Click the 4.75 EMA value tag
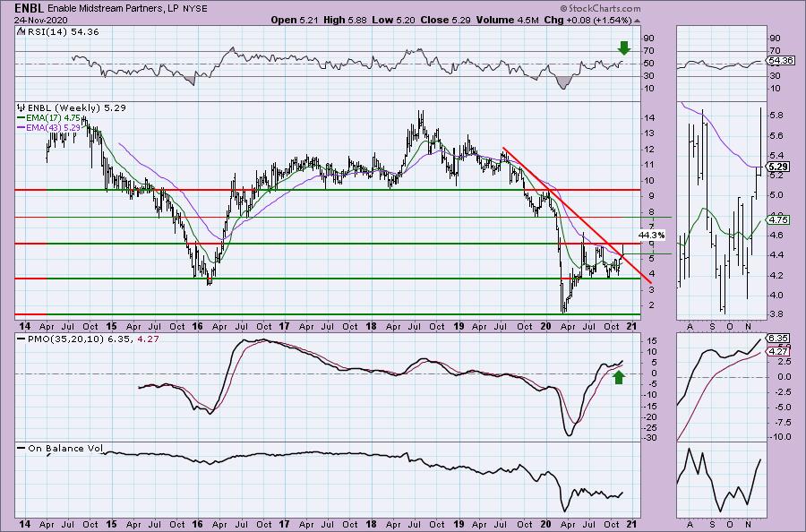 pos(776,219)
